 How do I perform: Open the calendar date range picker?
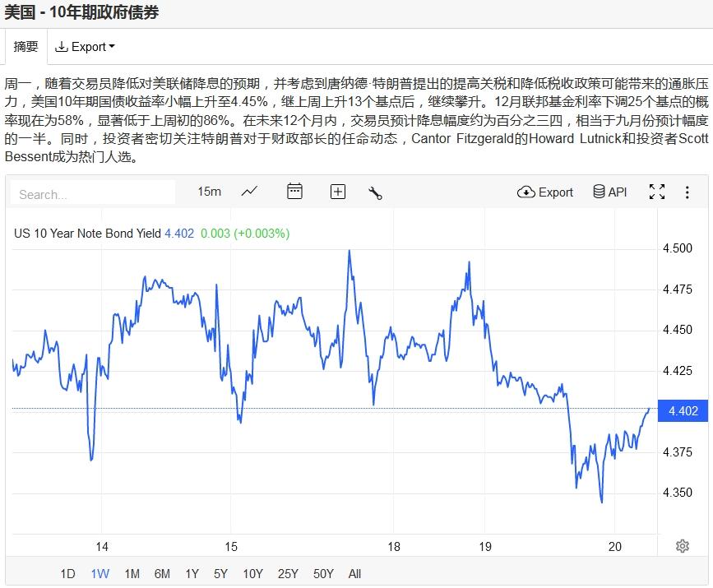[294, 192]
